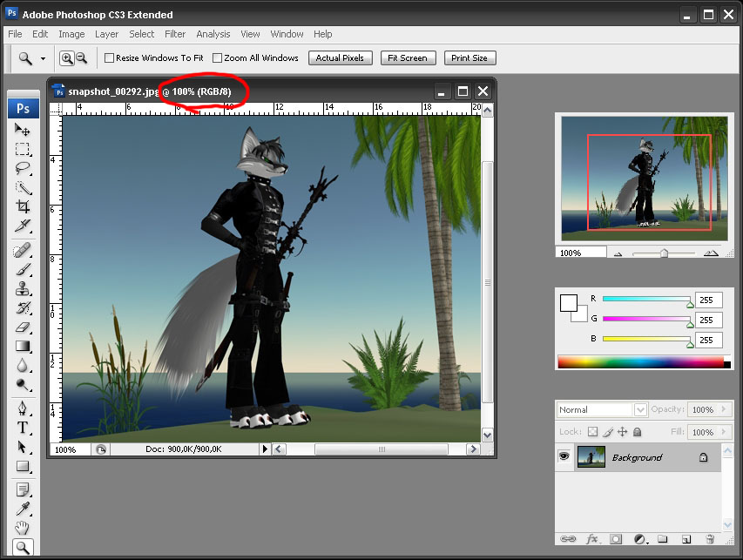Expand the layer Opacity slider arrow

click(x=729, y=409)
